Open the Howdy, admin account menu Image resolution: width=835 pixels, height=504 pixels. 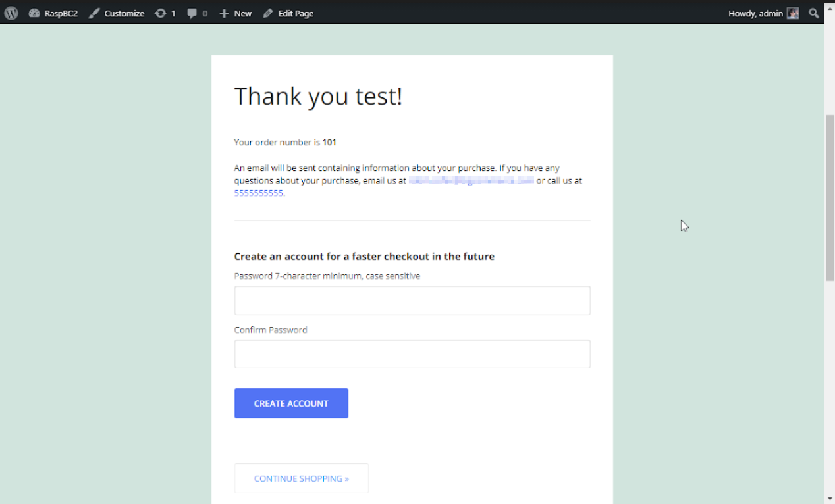(755, 13)
